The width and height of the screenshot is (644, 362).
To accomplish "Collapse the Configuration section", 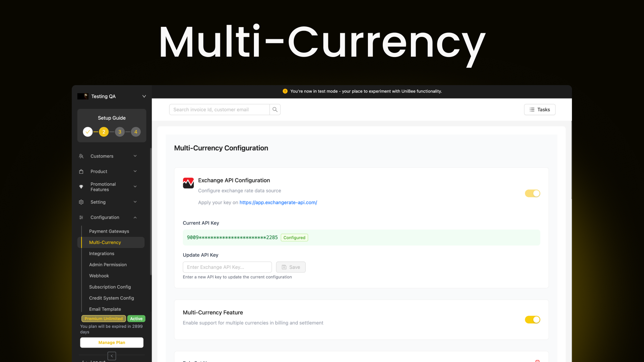I will (135, 217).
